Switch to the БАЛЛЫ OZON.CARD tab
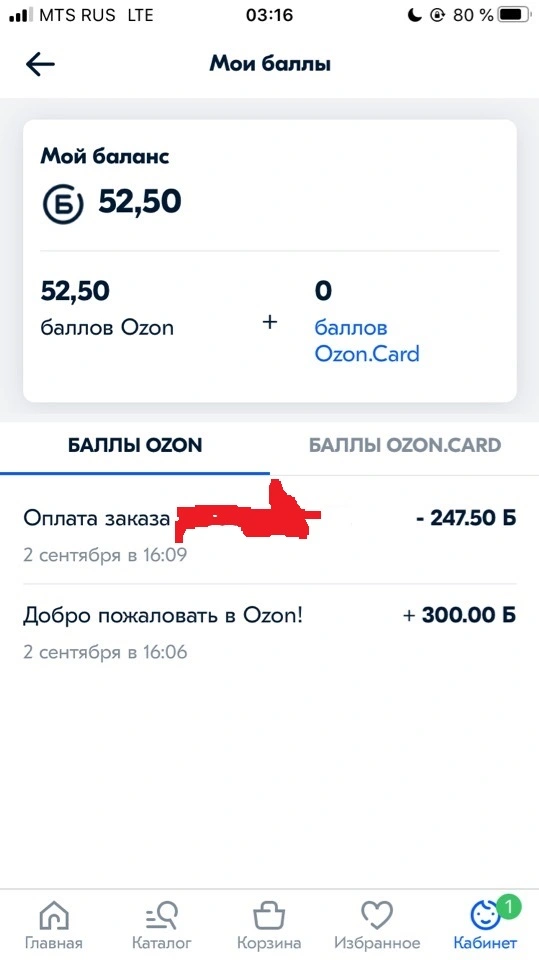 404,445
